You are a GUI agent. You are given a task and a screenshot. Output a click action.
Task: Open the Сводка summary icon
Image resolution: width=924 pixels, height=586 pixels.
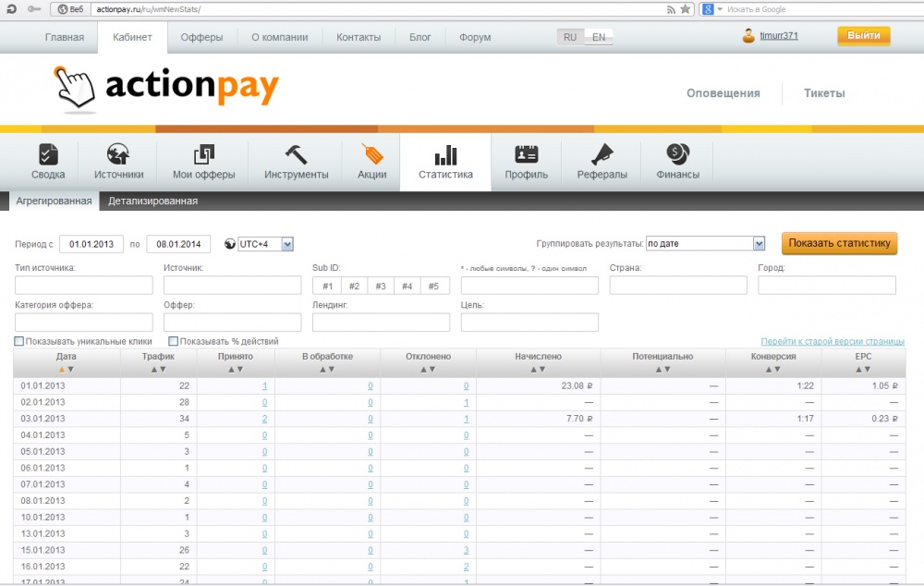point(48,155)
